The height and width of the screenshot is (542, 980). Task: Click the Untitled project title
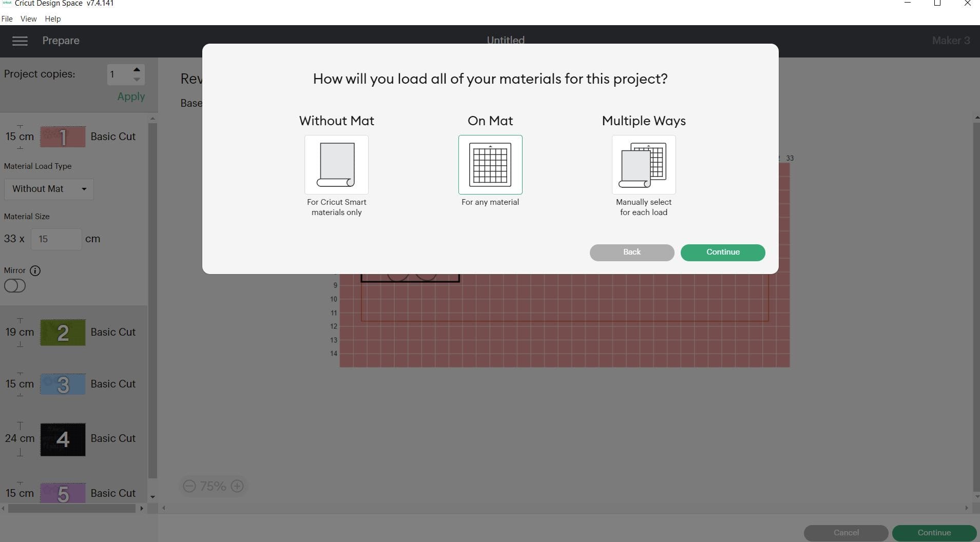click(x=506, y=40)
